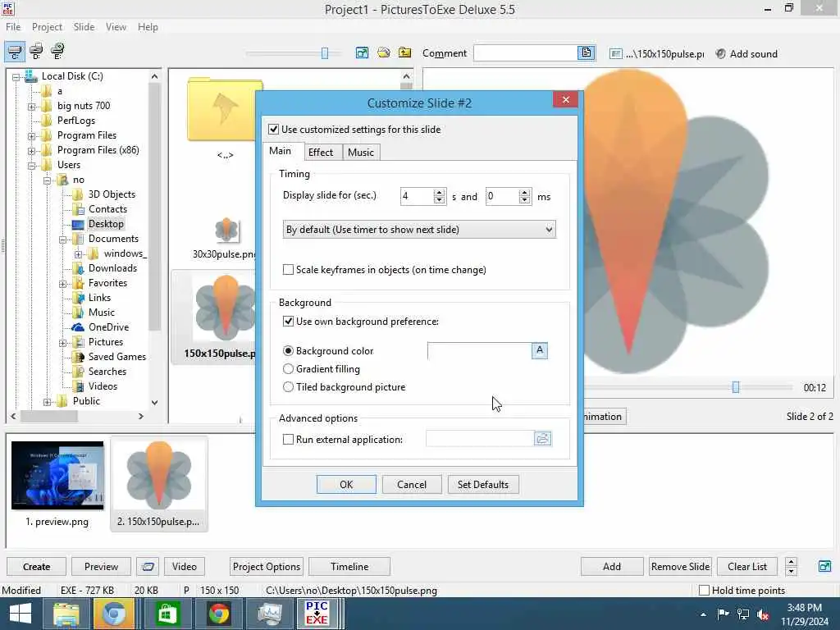Click the image file icon beside 150x150pulse path
The width and height of the screenshot is (840, 630).
click(x=615, y=53)
